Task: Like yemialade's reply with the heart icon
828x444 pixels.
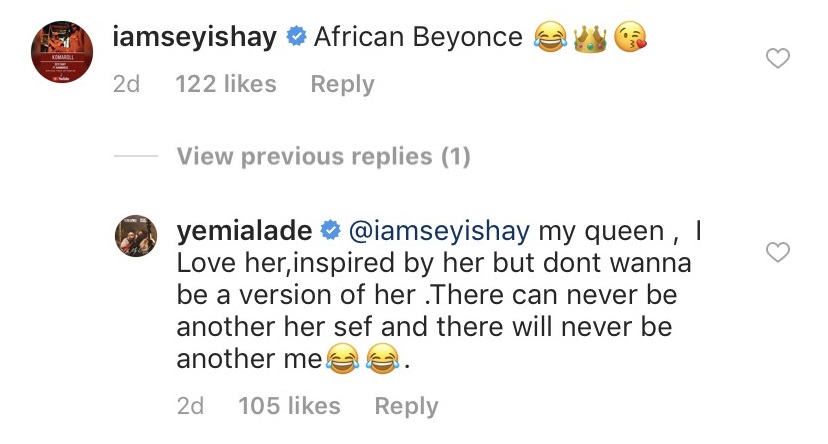Action: [x=777, y=254]
